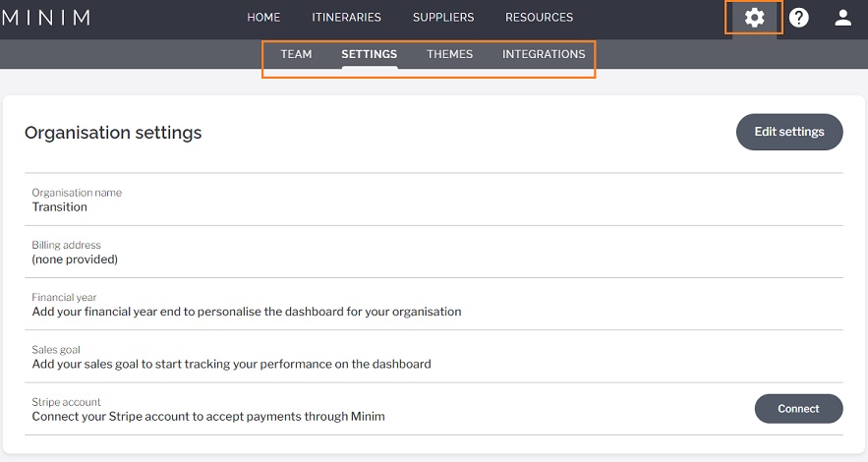Click the Sales goal row text
868x462 pixels.
click(x=231, y=364)
